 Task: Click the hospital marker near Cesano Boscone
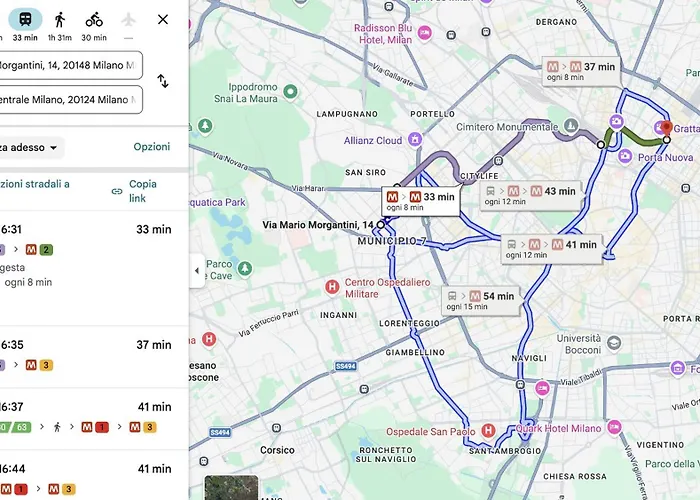[x=208, y=340]
